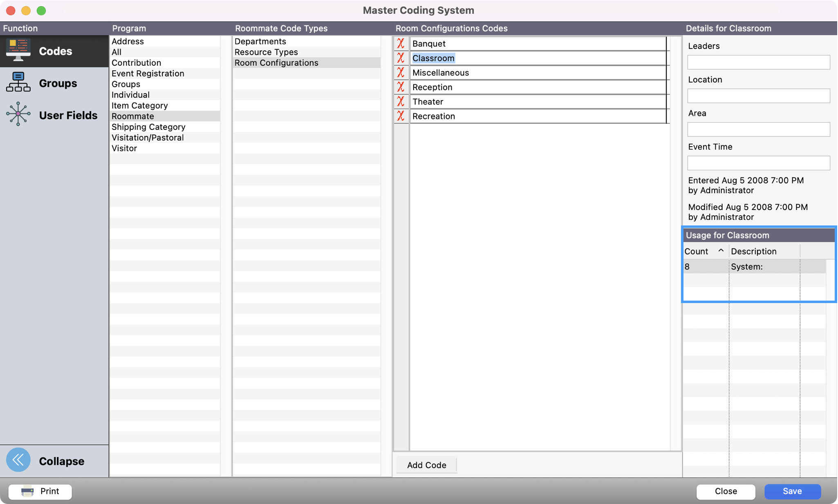Image resolution: width=838 pixels, height=504 pixels.
Task: Click the Leaders input field
Action: 758,62
